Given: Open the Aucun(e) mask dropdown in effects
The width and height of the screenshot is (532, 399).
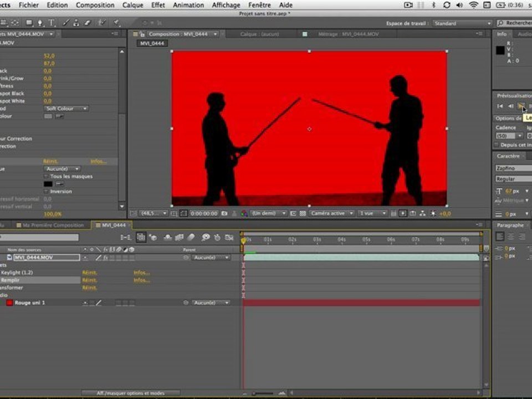Looking at the screenshot, I should click(x=62, y=168).
